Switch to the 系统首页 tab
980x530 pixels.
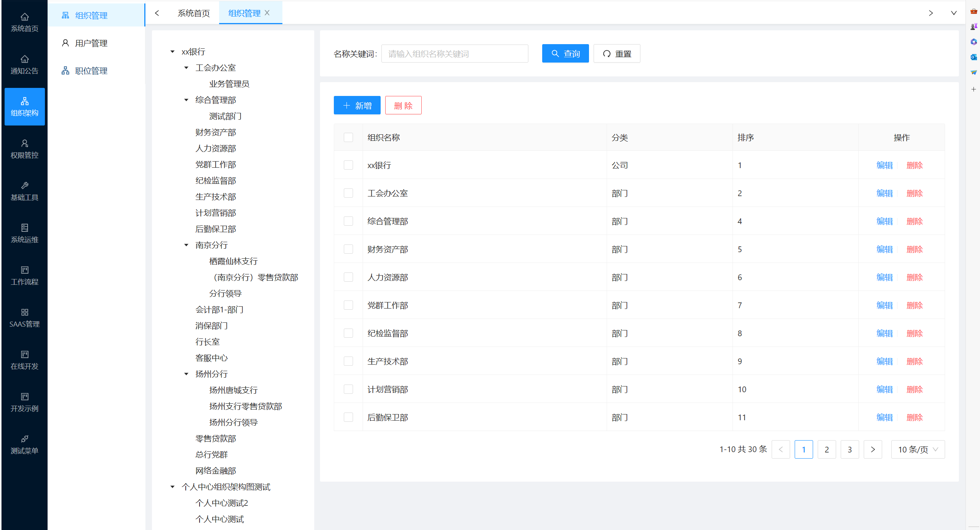194,13
